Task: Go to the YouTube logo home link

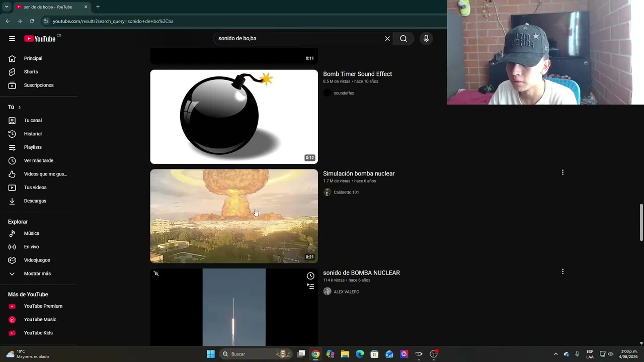Action: coord(40,39)
